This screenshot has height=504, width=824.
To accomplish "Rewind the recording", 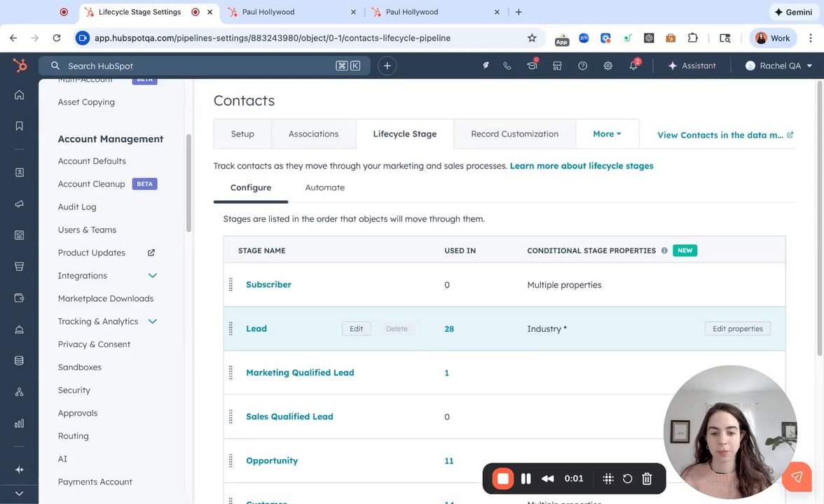I will (x=548, y=478).
